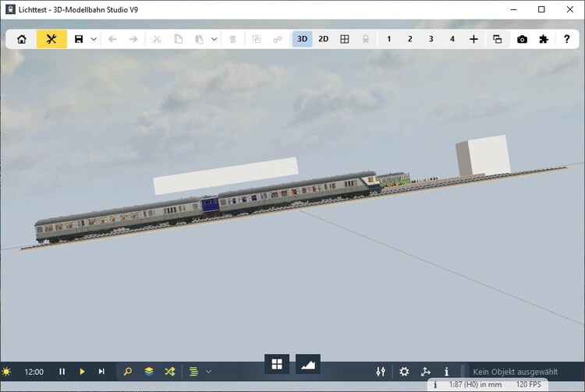
Task: Link objects using the chain icon
Action: pos(277,39)
